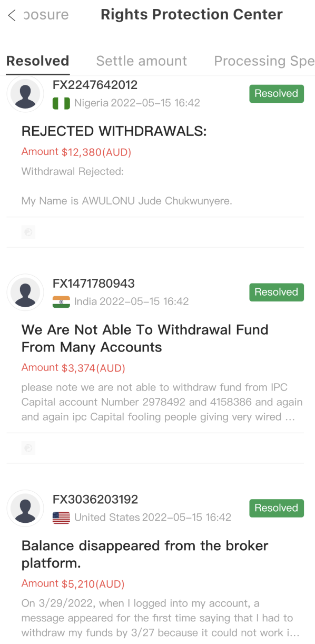
Task: Tap the United States flag icon
Action: click(x=61, y=518)
